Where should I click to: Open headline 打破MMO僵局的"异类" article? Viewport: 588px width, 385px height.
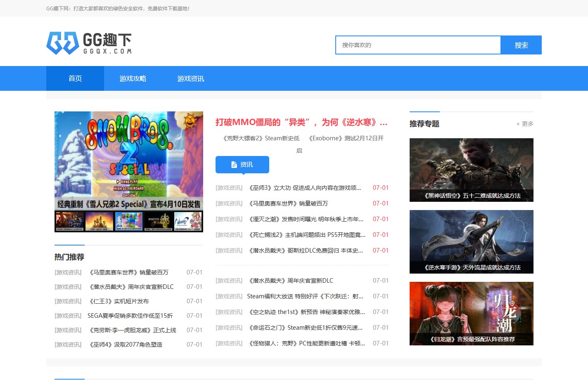coord(301,122)
